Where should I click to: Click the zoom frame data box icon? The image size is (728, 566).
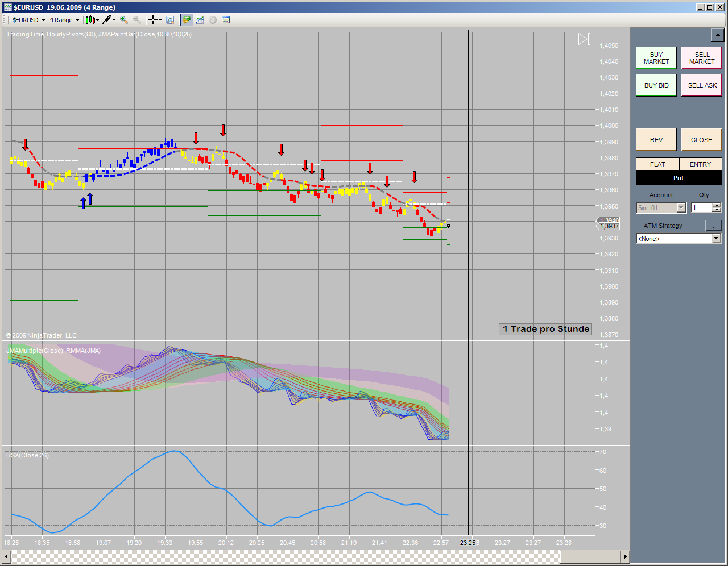(x=170, y=20)
